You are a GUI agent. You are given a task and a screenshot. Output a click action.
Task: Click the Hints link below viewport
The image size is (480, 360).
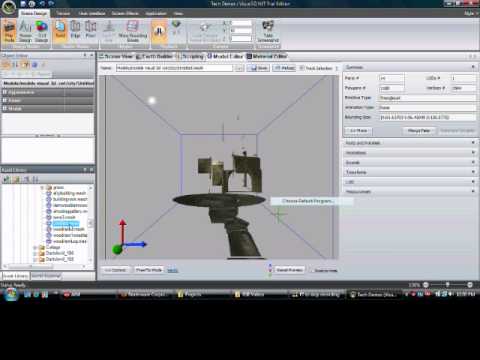[172, 270]
